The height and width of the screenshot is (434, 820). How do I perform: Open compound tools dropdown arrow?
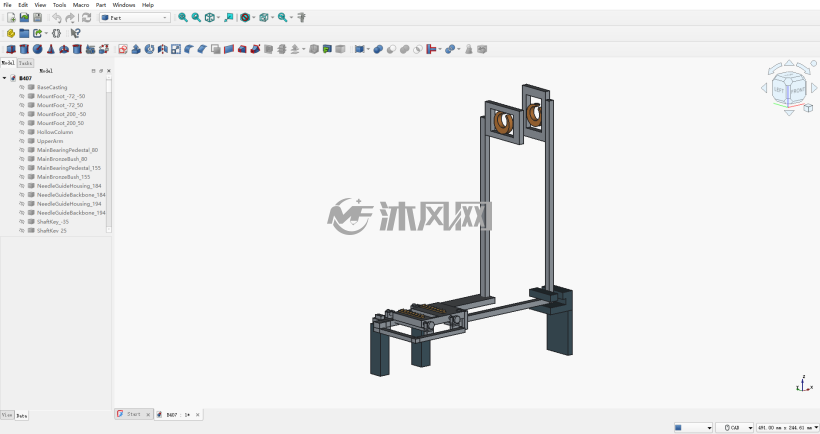pyautogui.click(x=368, y=49)
